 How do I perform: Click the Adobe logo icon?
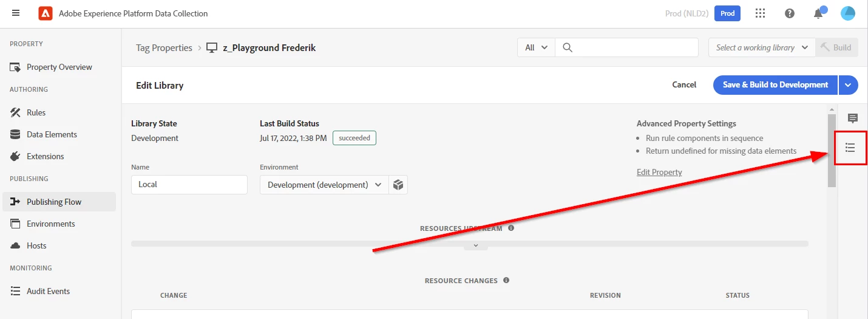(45, 13)
